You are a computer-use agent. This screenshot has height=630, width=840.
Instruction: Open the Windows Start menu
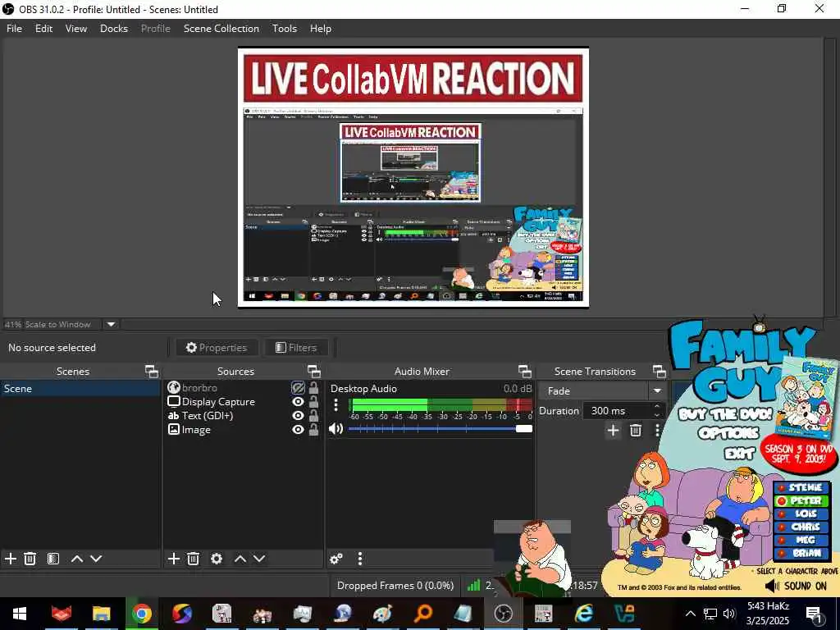20,614
